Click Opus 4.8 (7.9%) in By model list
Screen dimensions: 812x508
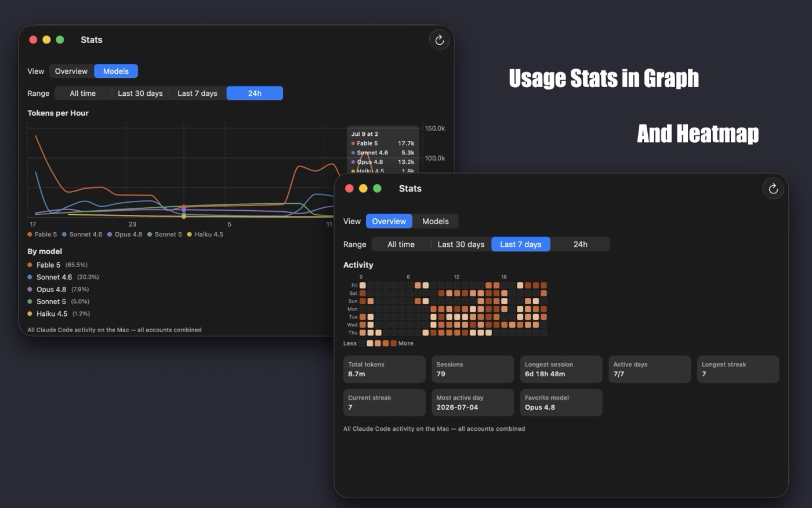(x=58, y=289)
